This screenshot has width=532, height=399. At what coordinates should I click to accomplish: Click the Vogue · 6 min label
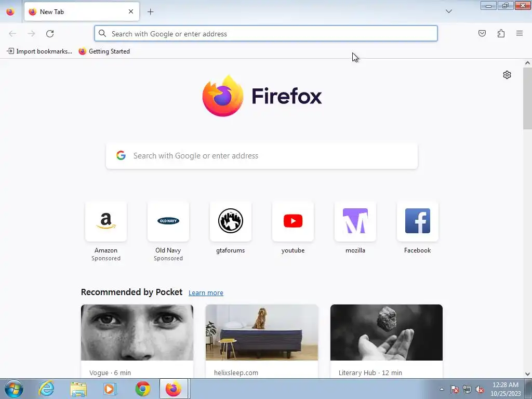(x=110, y=373)
